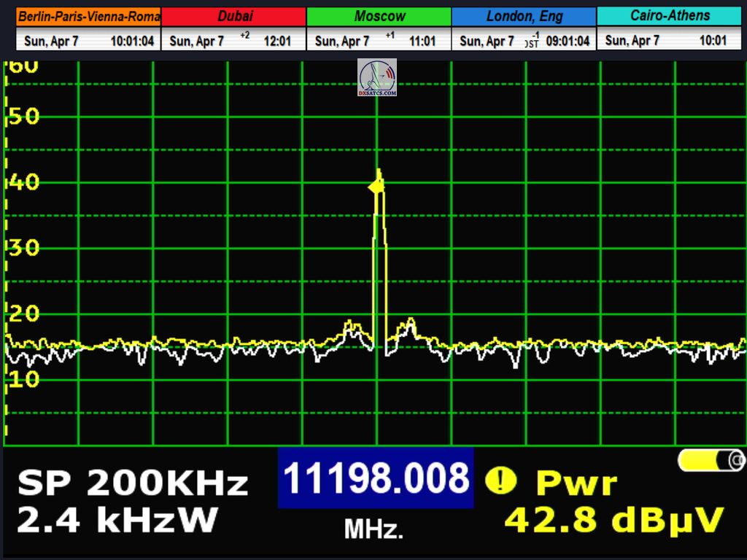The width and height of the screenshot is (747, 560).
Task: Click the 2.4 kHzW bandwidth label
Action: pos(117,520)
